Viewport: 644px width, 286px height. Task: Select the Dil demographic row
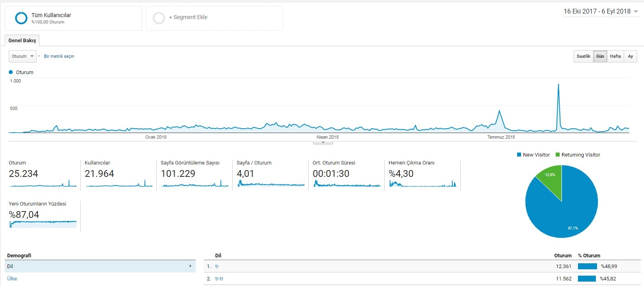(100, 266)
